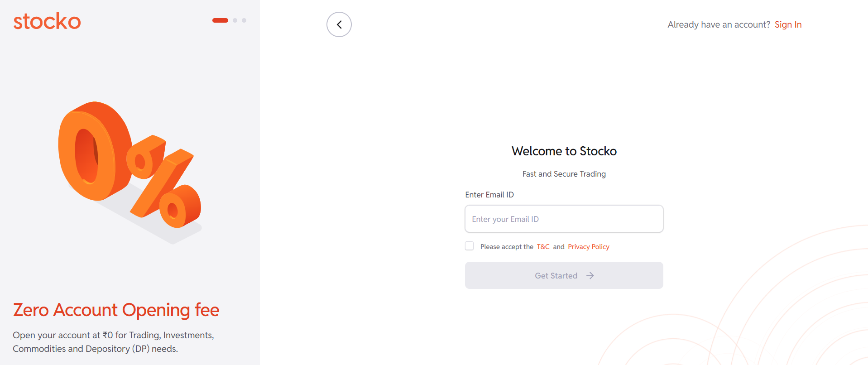Click the account opening description paragraph
Image resolution: width=868 pixels, height=365 pixels.
[113, 342]
